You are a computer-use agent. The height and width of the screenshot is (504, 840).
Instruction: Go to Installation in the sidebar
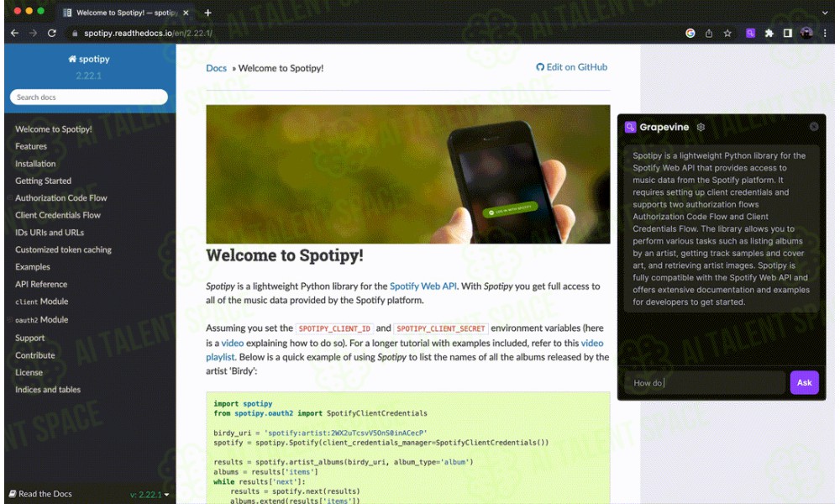click(x=35, y=164)
